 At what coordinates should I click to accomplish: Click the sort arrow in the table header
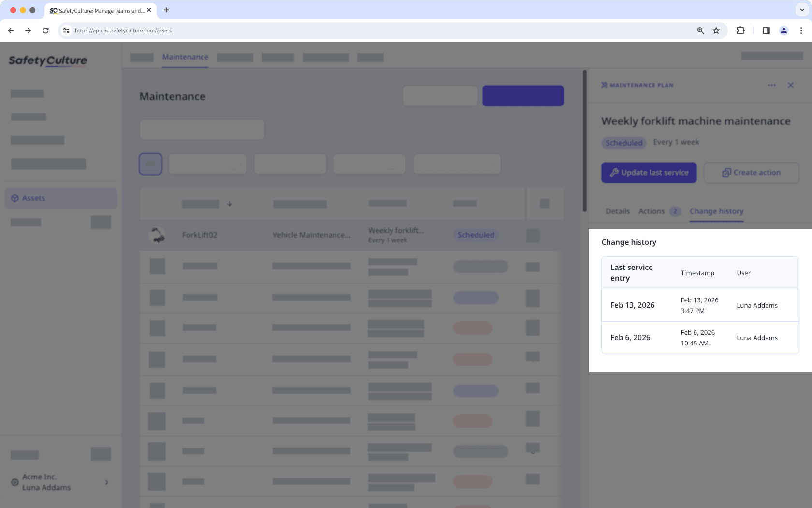(230, 204)
